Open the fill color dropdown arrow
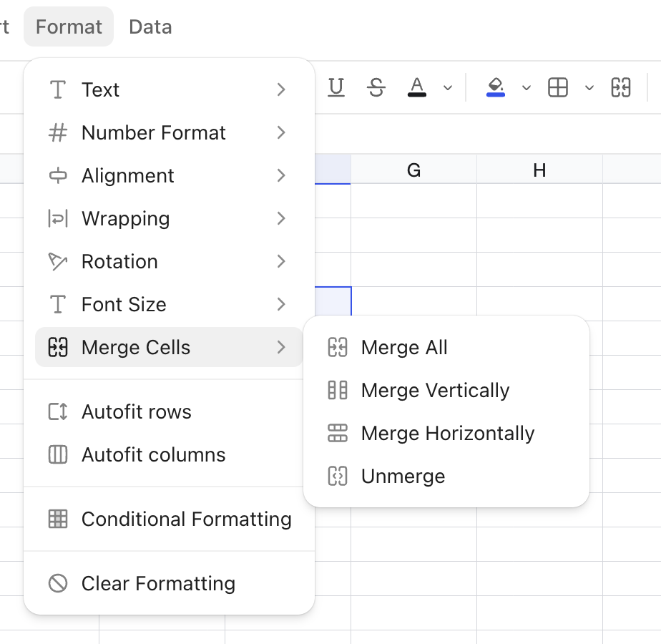Viewport: 661px width, 644px height. tap(526, 88)
